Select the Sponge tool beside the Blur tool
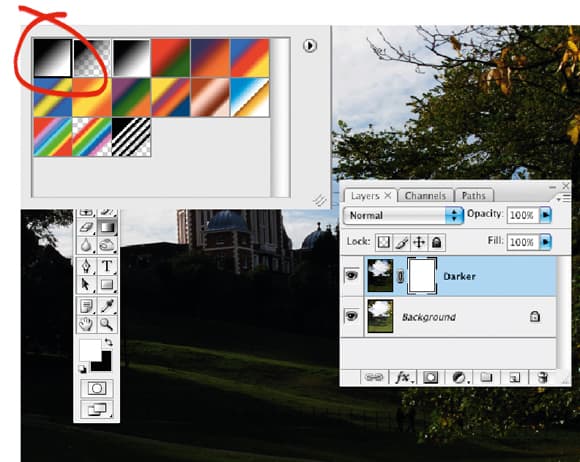The height and width of the screenshot is (462, 580). click(x=107, y=245)
